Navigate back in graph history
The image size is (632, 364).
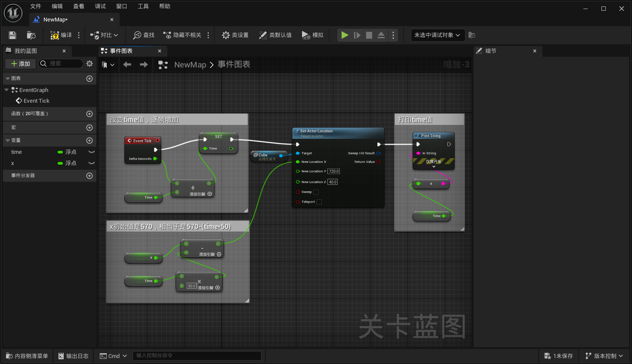click(x=127, y=64)
